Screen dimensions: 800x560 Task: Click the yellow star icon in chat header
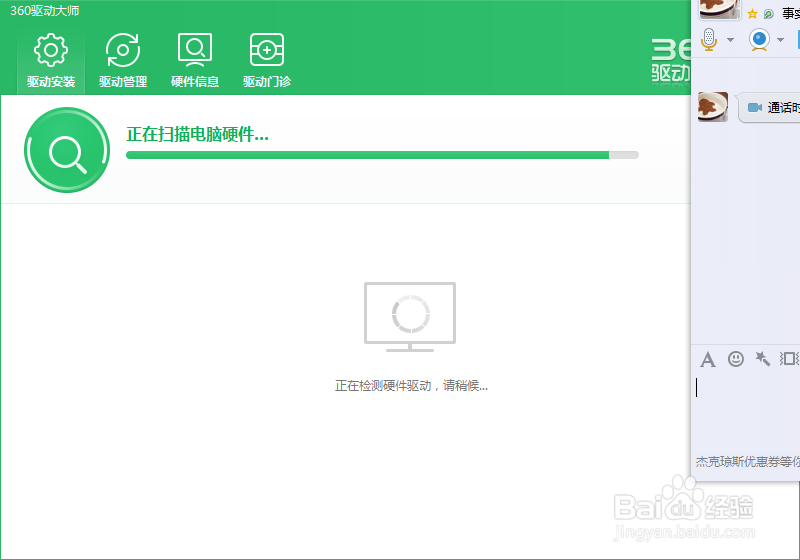point(752,14)
